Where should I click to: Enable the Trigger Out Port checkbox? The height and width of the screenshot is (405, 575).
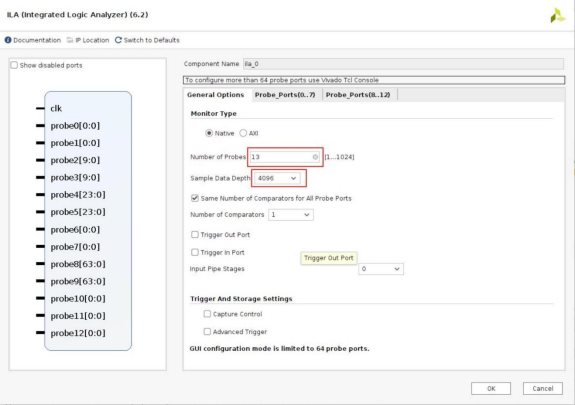click(x=195, y=234)
